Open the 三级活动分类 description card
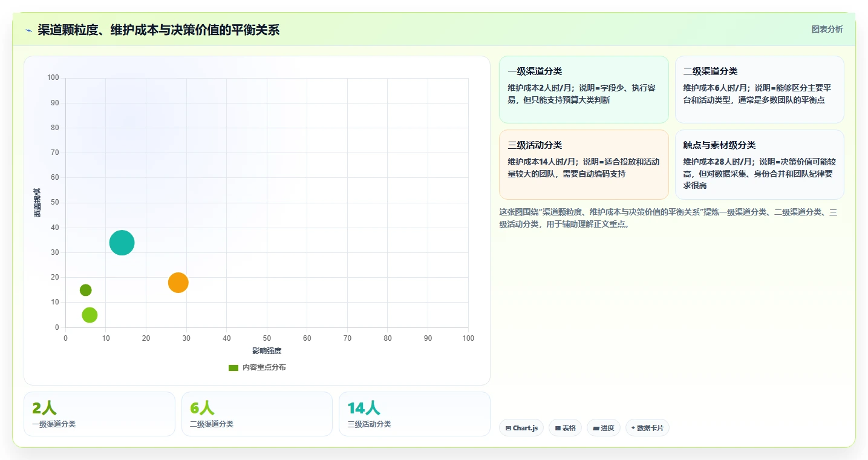 [x=584, y=165]
